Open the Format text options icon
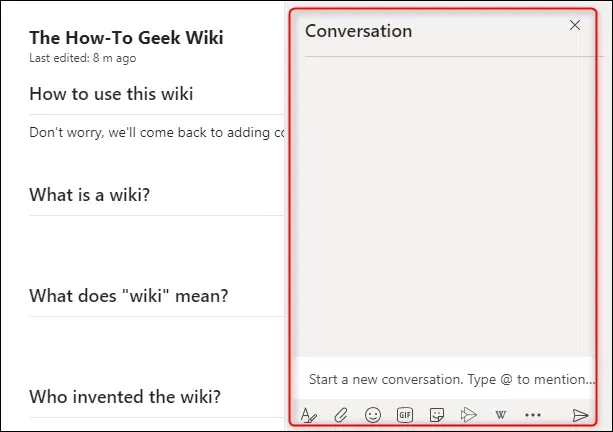Screen dimensions: 613x432 (309, 415)
